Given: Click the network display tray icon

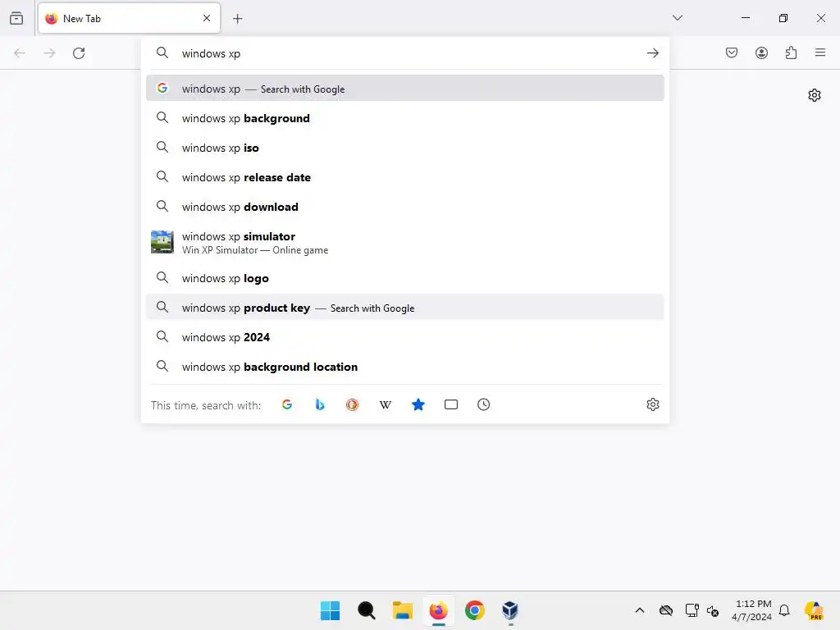Looking at the screenshot, I should 692,610.
